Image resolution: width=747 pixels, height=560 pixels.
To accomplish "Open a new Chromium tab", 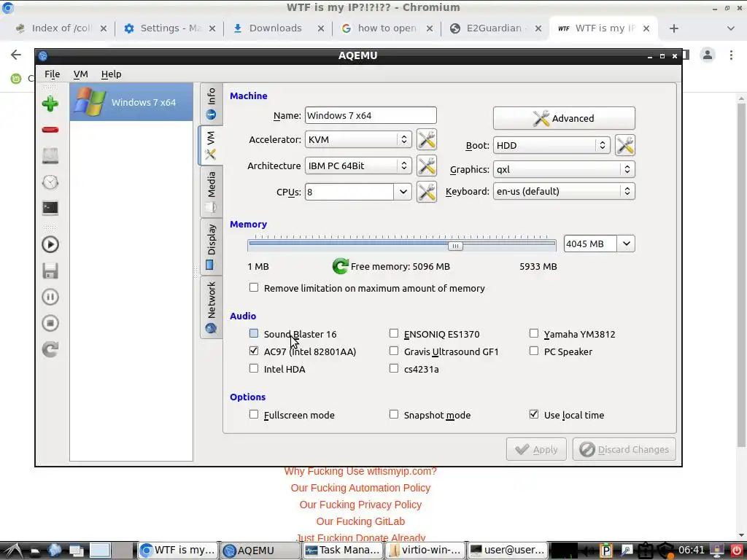I will [x=673, y=28].
